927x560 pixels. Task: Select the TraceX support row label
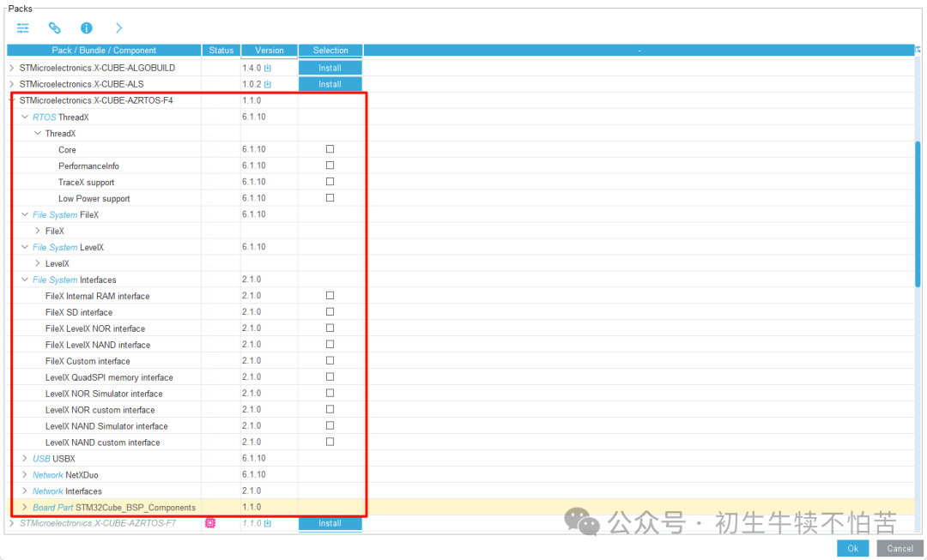pyautogui.click(x=87, y=183)
